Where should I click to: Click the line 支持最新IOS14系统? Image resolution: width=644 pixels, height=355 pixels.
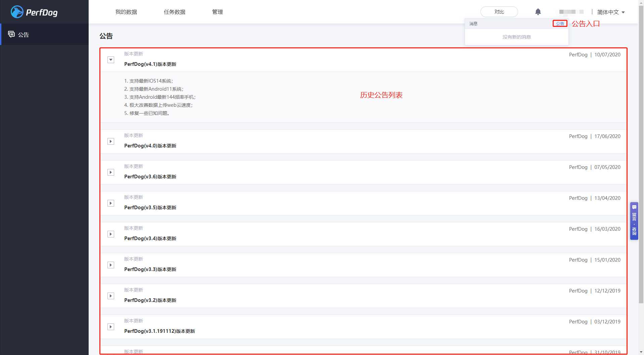pos(149,81)
